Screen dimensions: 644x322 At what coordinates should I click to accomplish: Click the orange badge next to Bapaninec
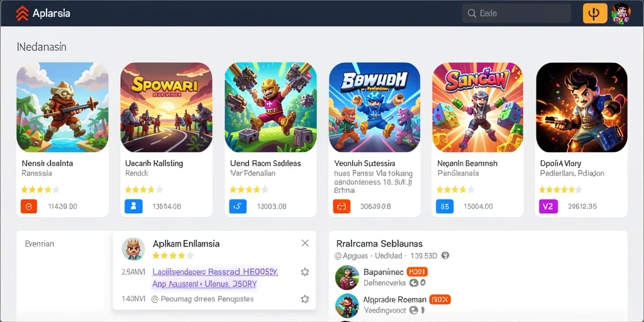click(x=418, y=272)
